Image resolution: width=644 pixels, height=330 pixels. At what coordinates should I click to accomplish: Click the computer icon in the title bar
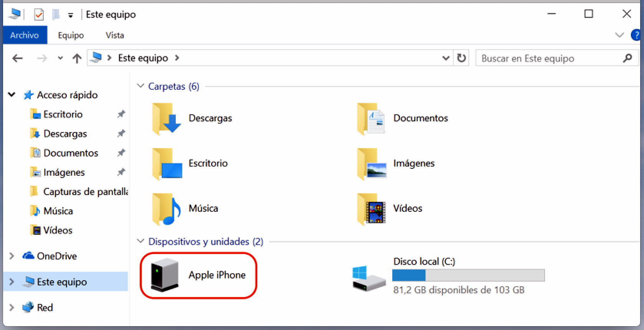pos(15,14)
